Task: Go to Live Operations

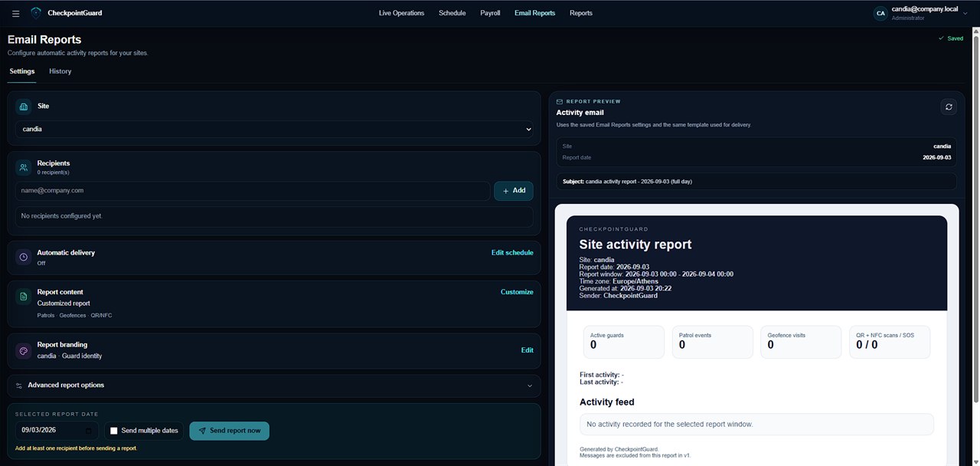Action: tap(401, 13)
